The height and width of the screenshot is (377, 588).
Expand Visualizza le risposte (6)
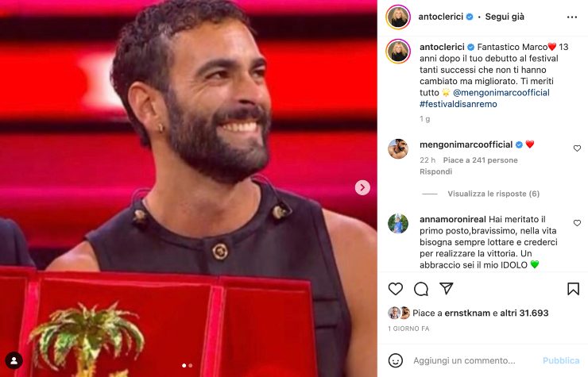(493, 194)
